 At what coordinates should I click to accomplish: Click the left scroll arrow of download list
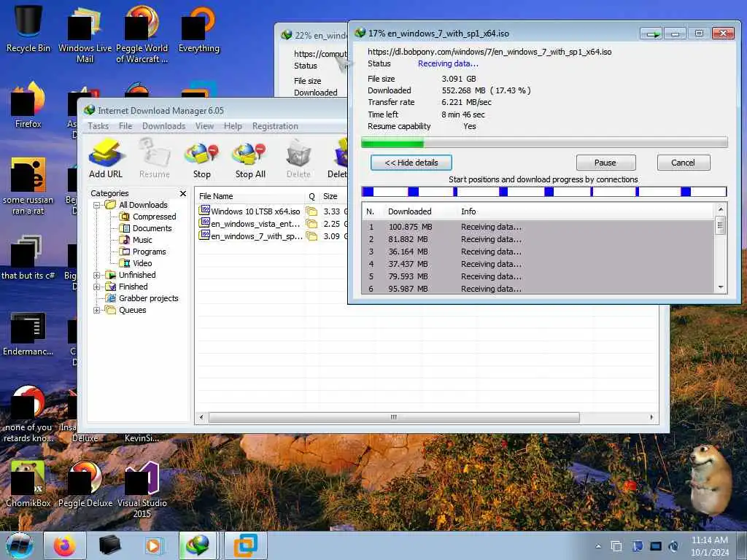click(x=201, y=418)
